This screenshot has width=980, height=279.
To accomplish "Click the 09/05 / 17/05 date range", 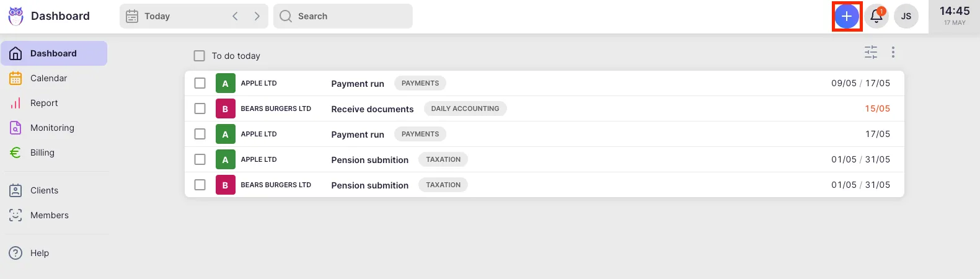I will pos(861,83).
